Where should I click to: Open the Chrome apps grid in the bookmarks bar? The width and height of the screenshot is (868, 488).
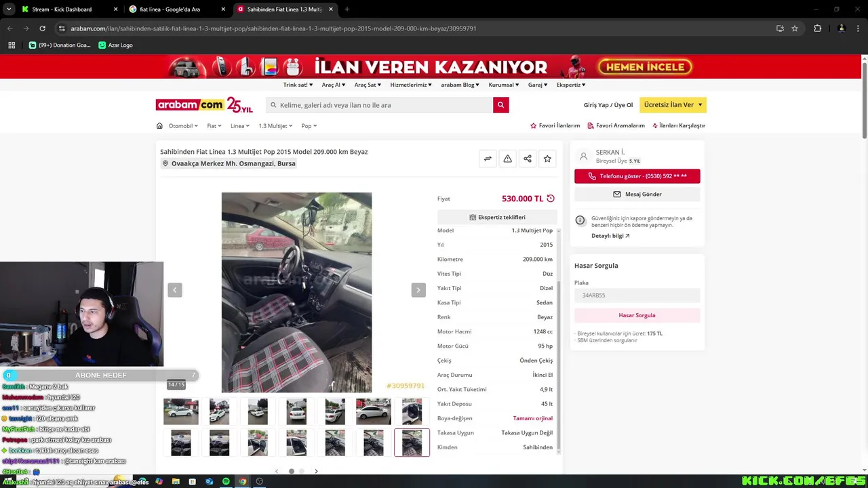click(x=12, y=45)
